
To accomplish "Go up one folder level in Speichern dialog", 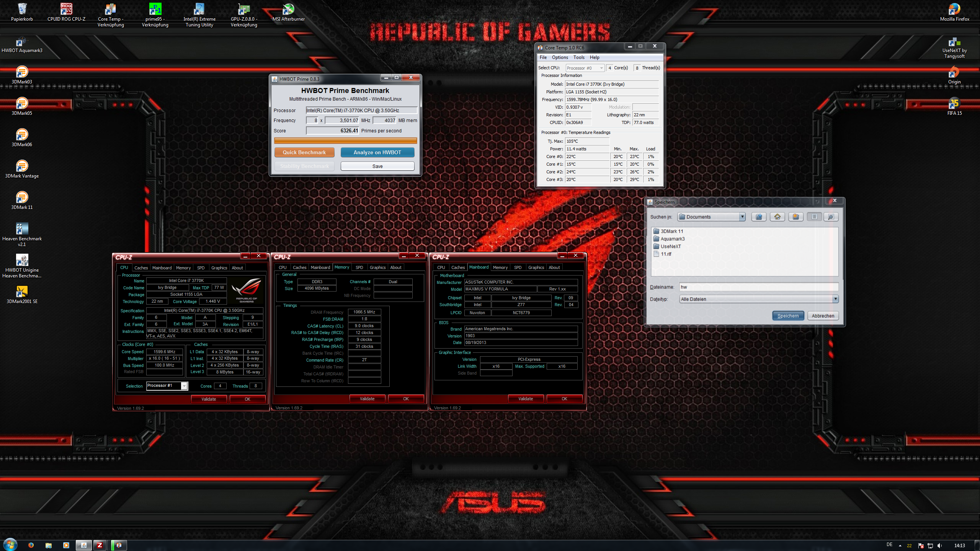I will 759,217.
